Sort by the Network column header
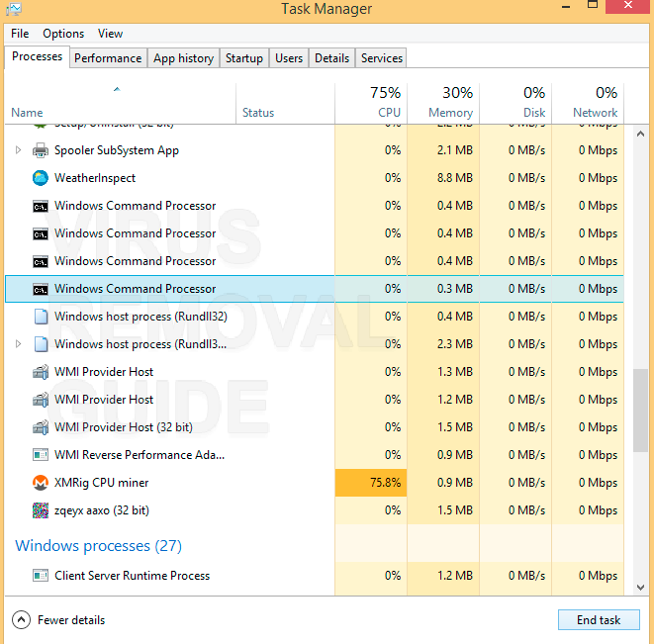Image resolution: width=654 pixels, height=644 pixels. click(588, 104)
